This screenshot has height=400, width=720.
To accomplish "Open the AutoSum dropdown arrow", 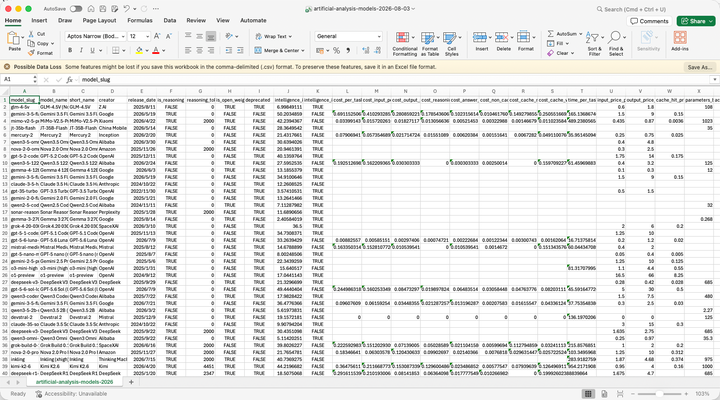I will (x=580, y=34).
